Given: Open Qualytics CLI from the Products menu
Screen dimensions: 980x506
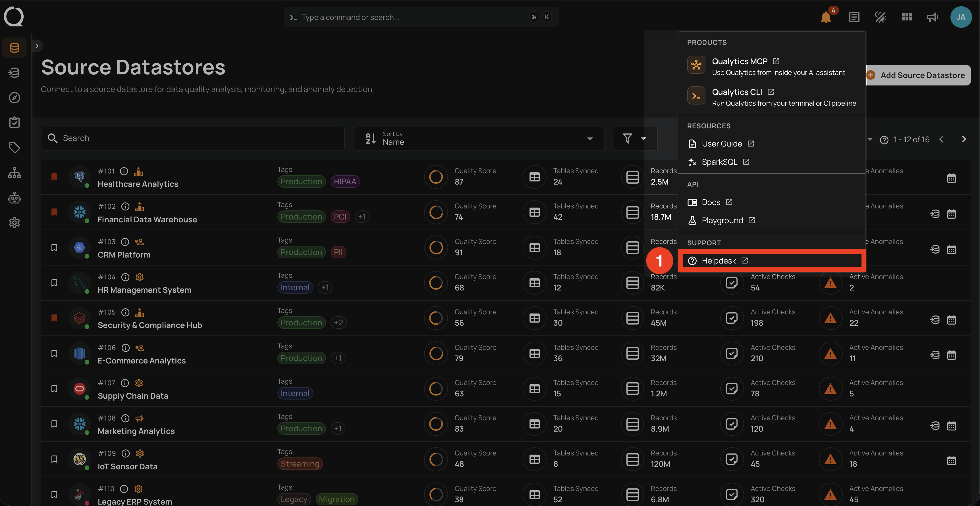Looking at the screenshot, I should [771, 97].
